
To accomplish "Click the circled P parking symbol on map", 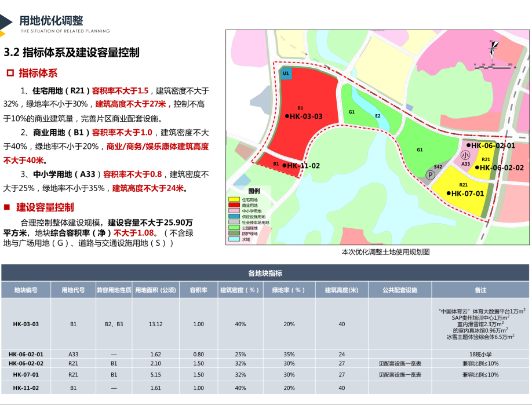I will [430, 175].
